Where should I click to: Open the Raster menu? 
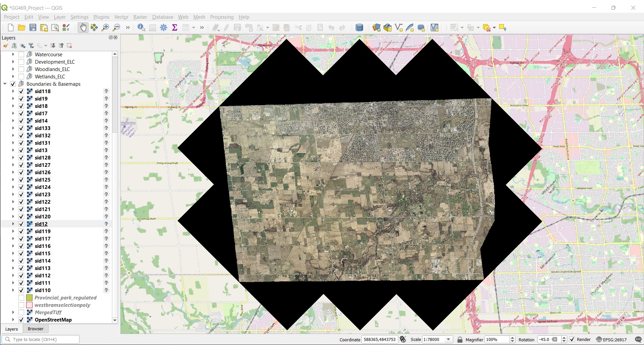point(140,17)
